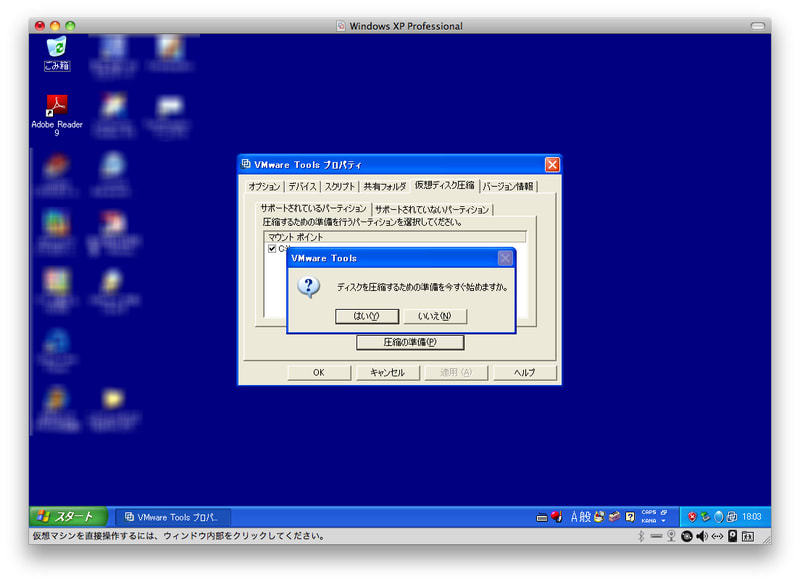Toggle the C:\ mount point checkbox
The width and height of the screenshot is (800, 579).
[271, 249]
